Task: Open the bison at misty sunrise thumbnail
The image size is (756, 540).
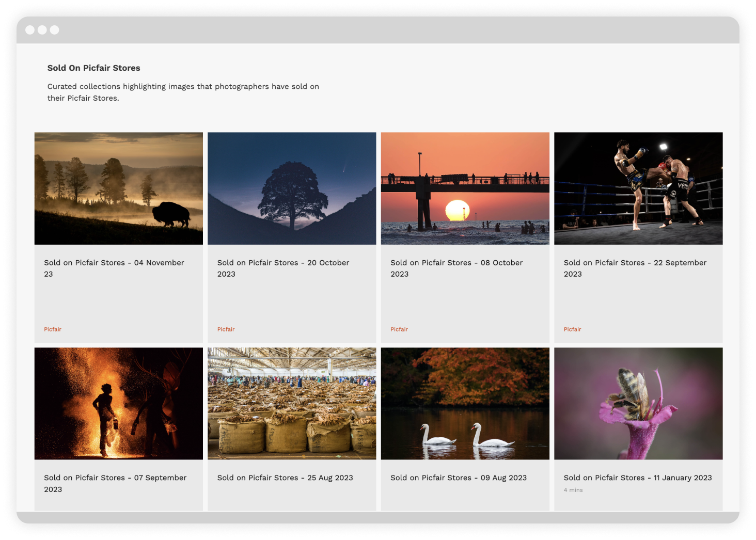Action: [118, 188]
